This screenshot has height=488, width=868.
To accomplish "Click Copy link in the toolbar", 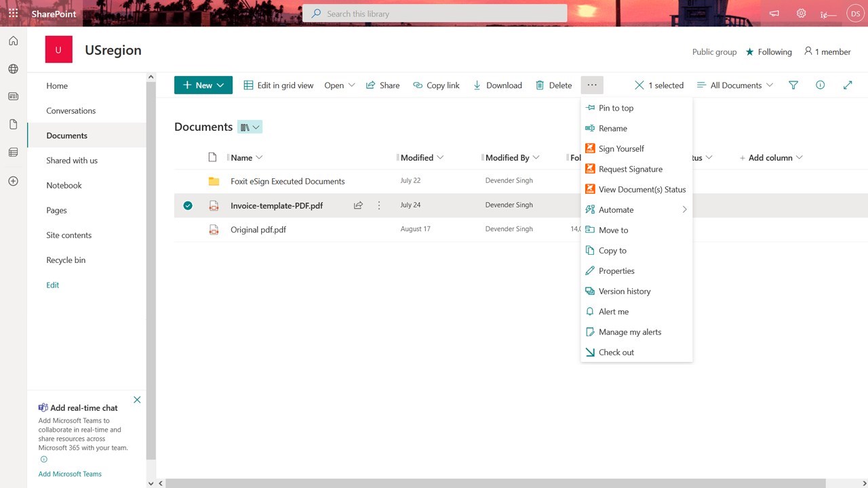I will coord(436,85).
